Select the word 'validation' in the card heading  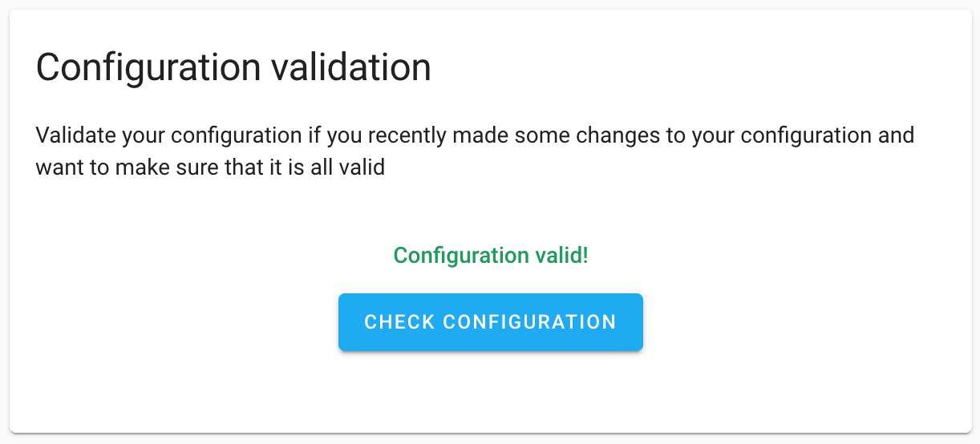[350, 67]
